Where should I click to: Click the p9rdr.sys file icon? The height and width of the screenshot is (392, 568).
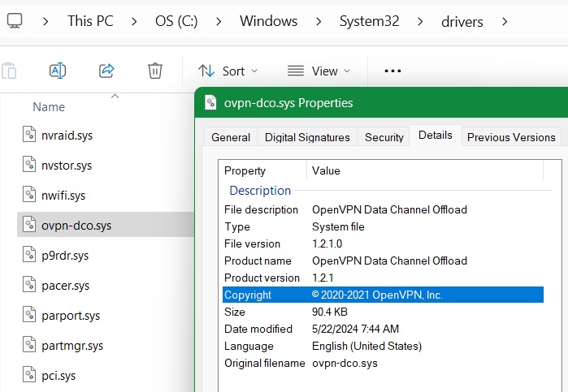point(29,255)
